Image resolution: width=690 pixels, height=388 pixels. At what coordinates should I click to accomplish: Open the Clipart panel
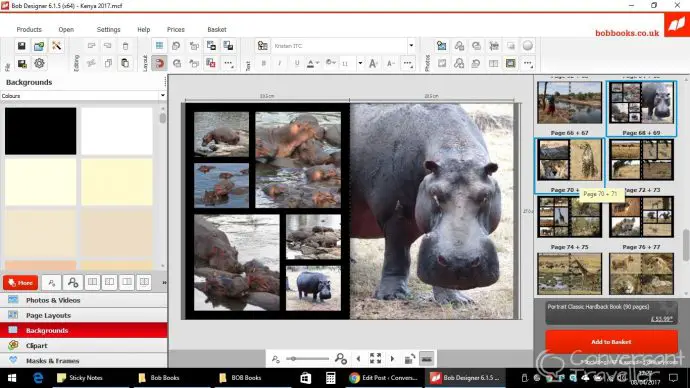(x=84, y=345)
